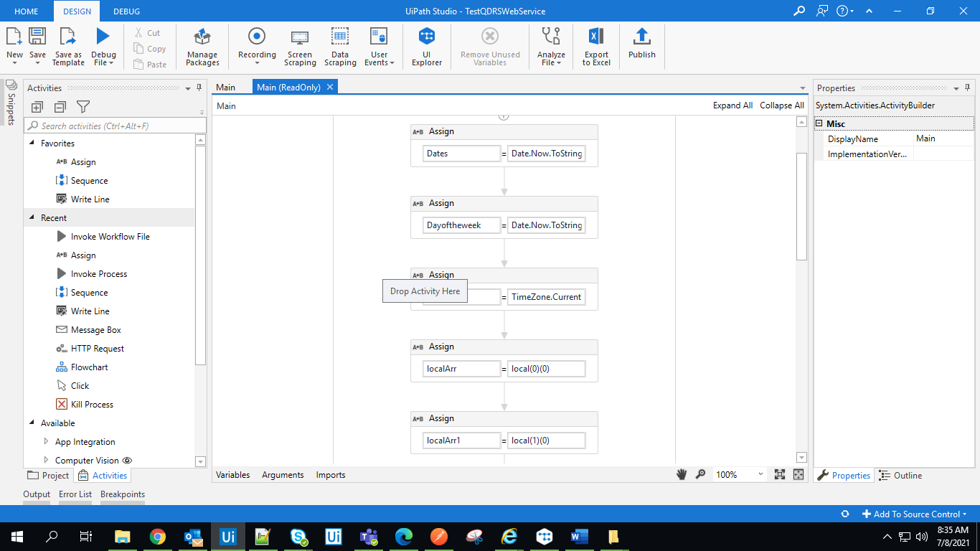Collapse all activities tree icon

60,107
